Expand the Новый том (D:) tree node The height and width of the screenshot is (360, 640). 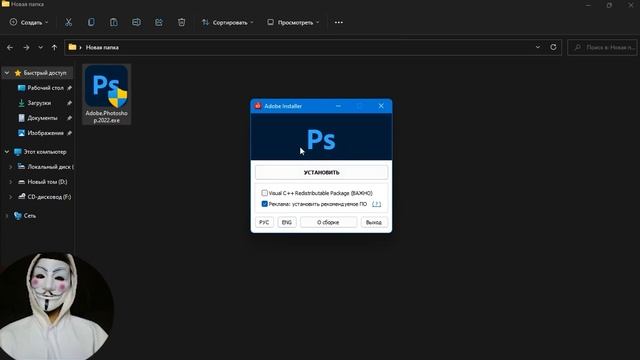(x=11, y=182)
